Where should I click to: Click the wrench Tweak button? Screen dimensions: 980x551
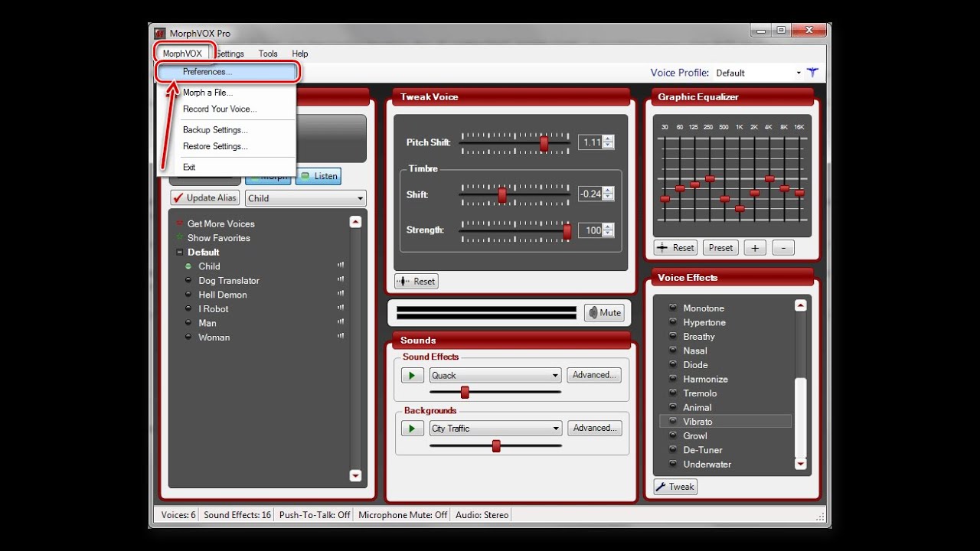[675, 487]
